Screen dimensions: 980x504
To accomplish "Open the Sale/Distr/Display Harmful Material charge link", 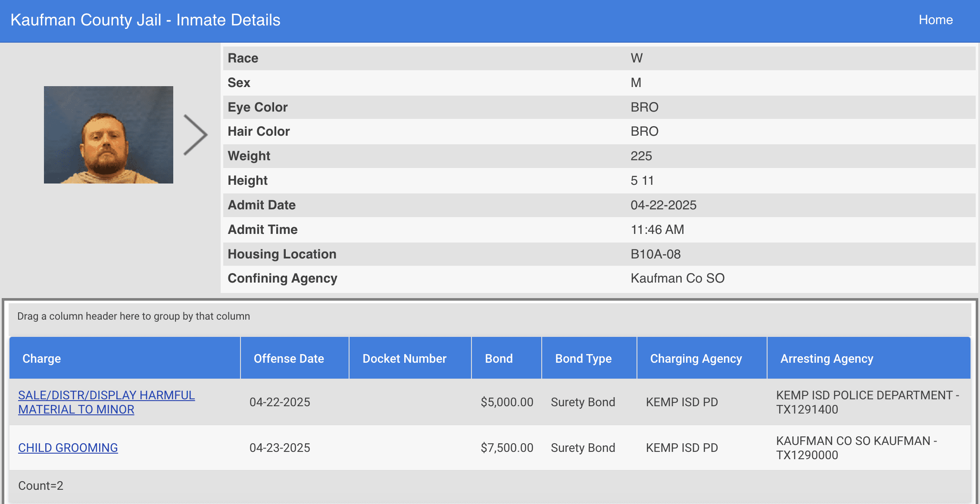I will [106, 402].
